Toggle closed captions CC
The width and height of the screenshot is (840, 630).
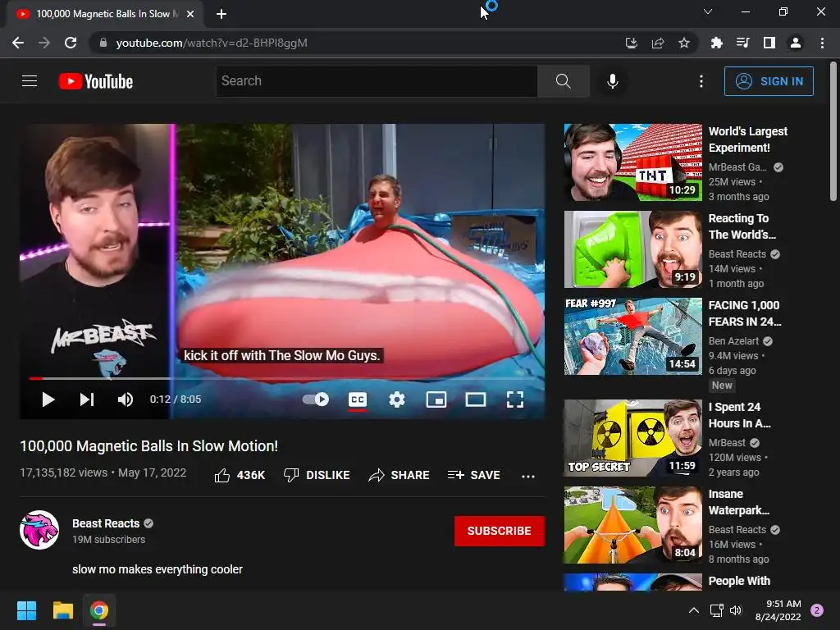coord(358,399)
